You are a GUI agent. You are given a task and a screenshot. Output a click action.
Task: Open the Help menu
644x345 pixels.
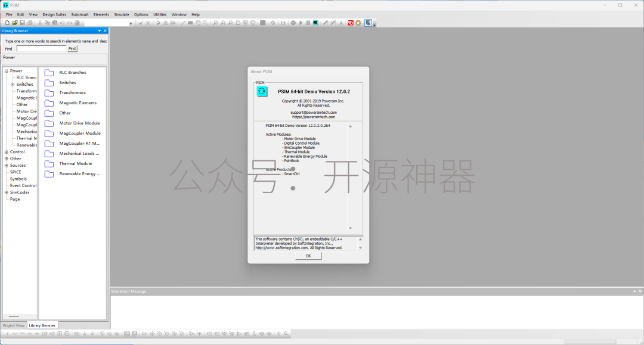coord(196,14)
